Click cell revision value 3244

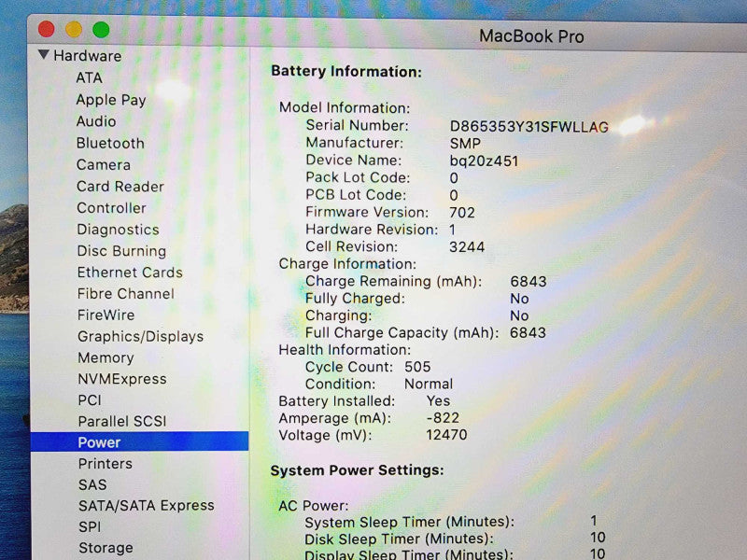pos(467,246)
